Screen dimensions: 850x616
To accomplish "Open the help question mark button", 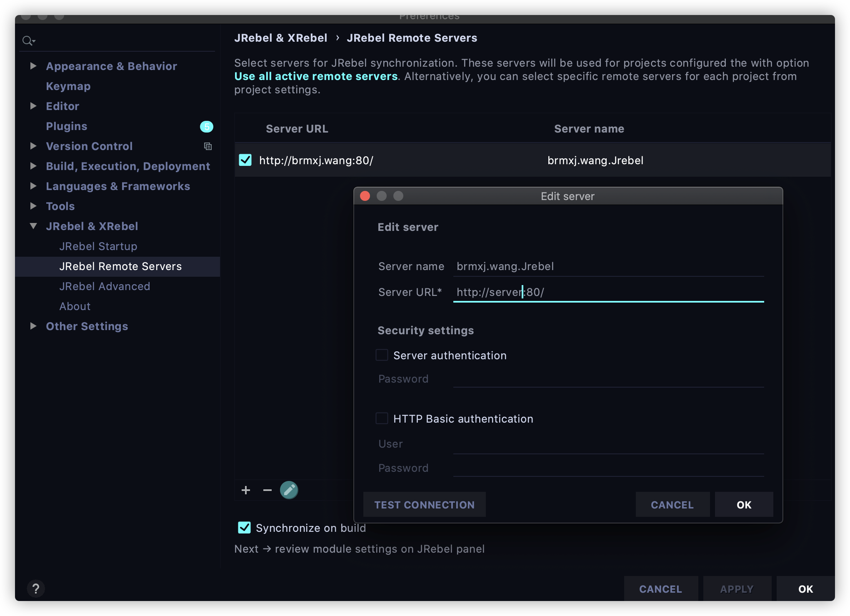I will pyautogui.click(x=36, y=588).
